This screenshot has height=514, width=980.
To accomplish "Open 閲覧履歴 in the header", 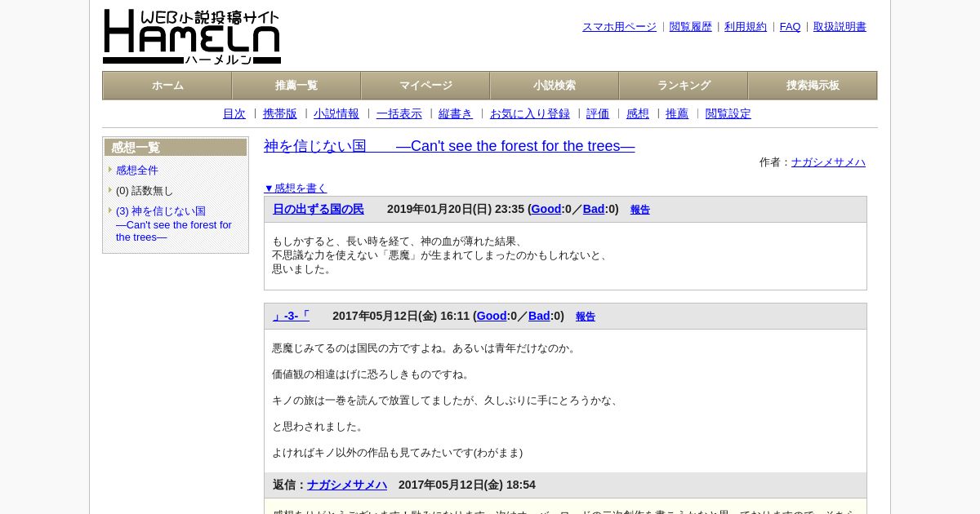I will (x=691, y=27).
